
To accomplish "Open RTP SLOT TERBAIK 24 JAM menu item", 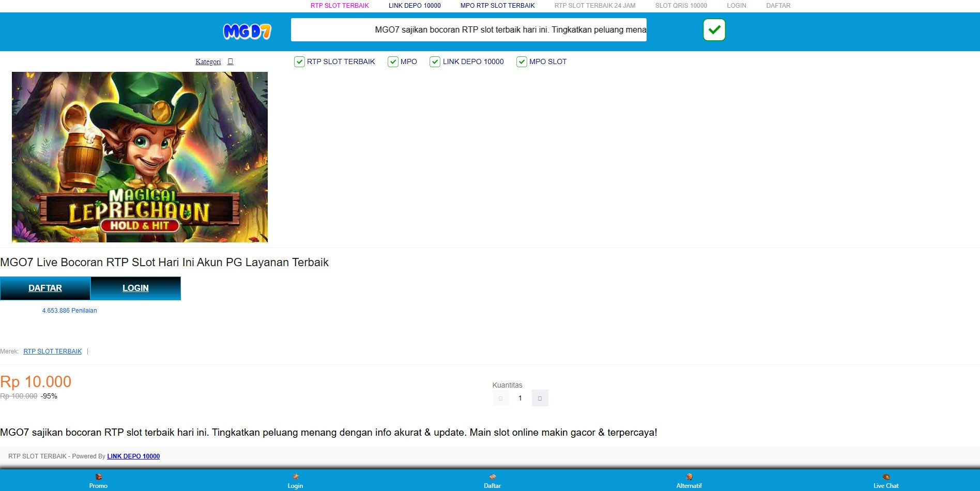I will pos(595,6).
